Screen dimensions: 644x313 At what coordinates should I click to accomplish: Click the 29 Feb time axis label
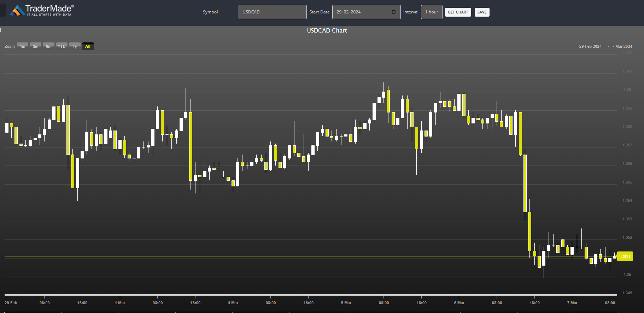[x=11, y=303]
